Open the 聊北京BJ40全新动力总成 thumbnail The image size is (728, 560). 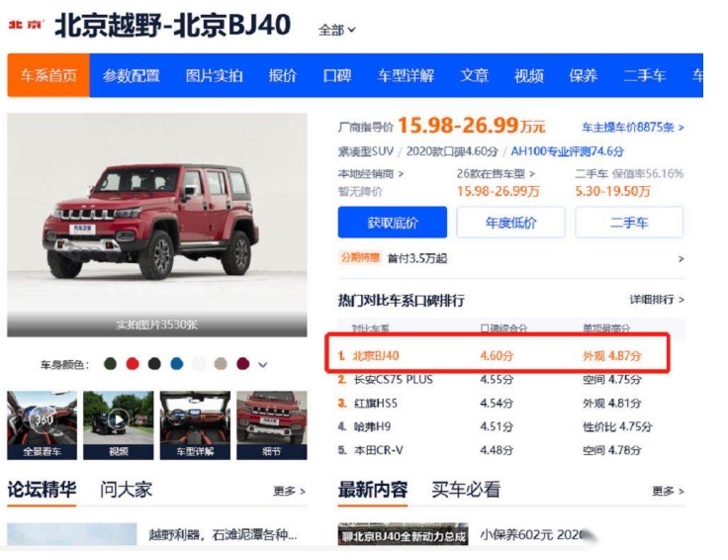coord(403,534)
